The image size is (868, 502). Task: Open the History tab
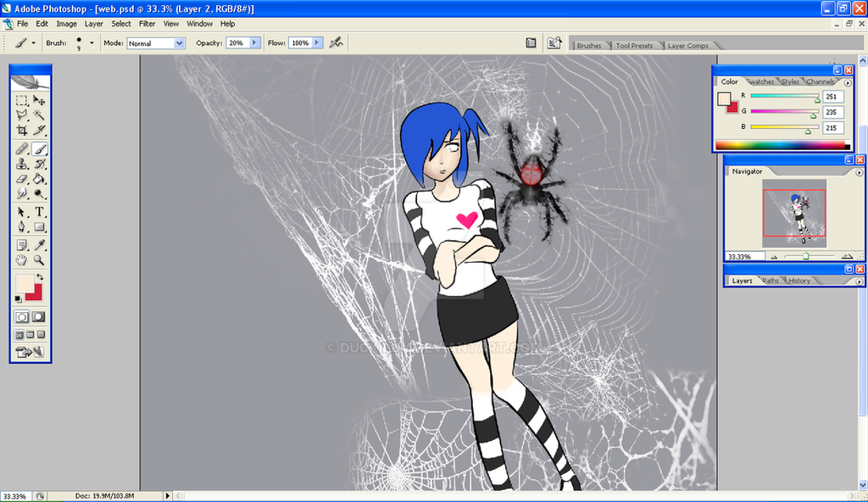[x=799, y=281]
